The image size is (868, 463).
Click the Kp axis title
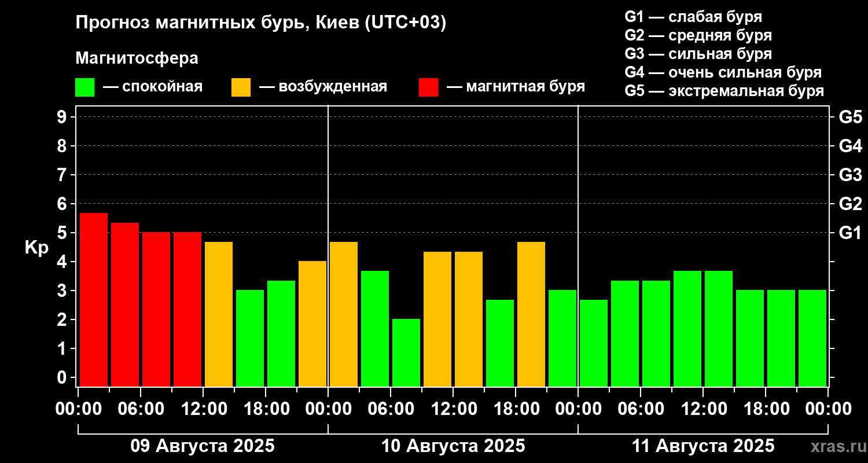coord(36,248)
